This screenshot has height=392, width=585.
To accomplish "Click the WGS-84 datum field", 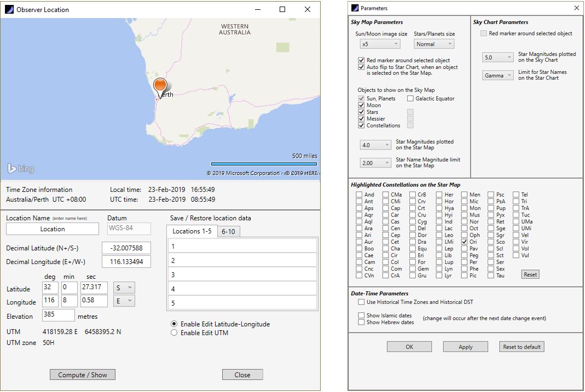I will [129, 229].
